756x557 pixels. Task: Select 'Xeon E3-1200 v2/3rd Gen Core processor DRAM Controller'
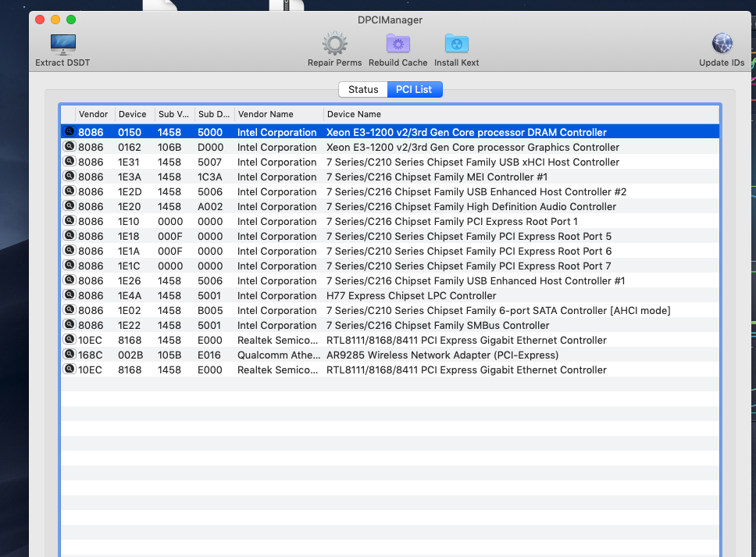tap(466, 132)
